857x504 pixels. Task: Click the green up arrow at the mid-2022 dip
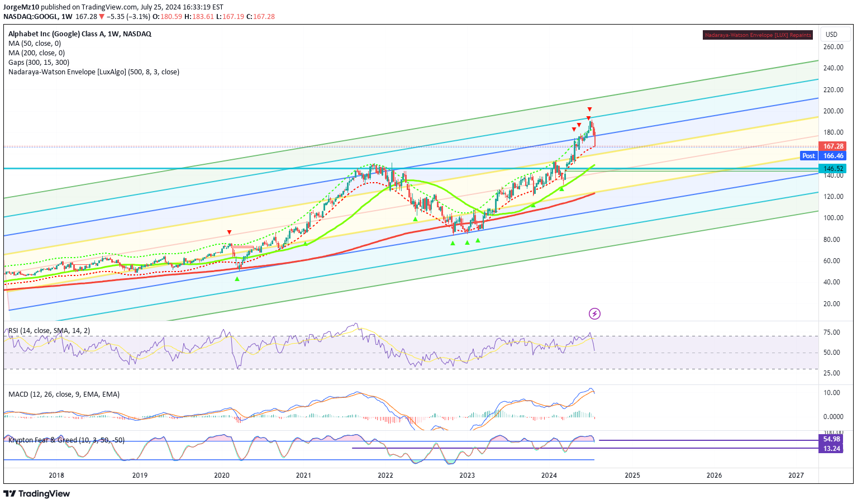(415, 219)
